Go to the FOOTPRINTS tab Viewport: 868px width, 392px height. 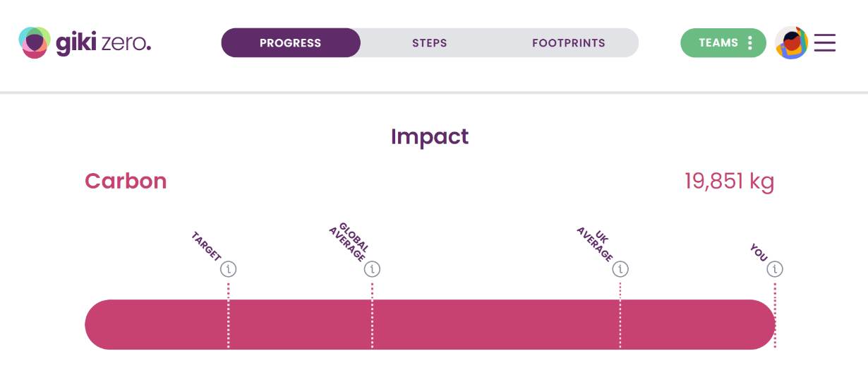pos(568,43)
